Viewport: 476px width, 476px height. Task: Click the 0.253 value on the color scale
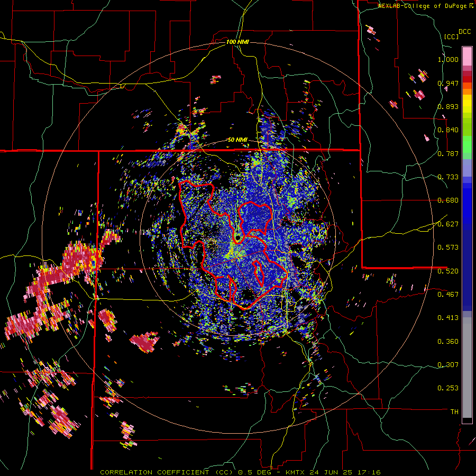448,388
